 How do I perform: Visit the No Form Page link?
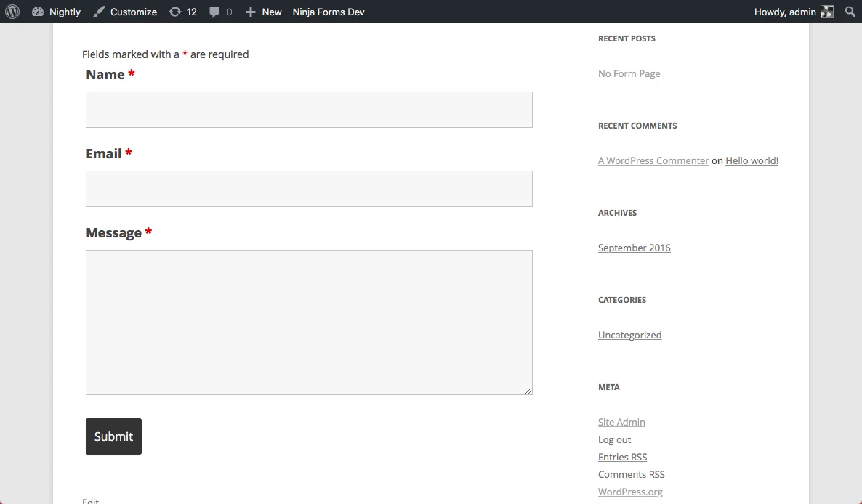point(629,73)
